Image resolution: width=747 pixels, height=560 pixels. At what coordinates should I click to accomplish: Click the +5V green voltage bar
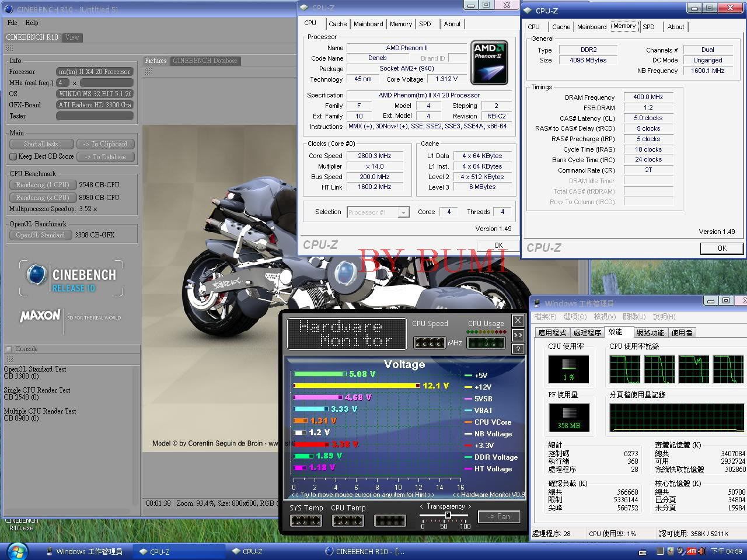(x=320, y=374)
